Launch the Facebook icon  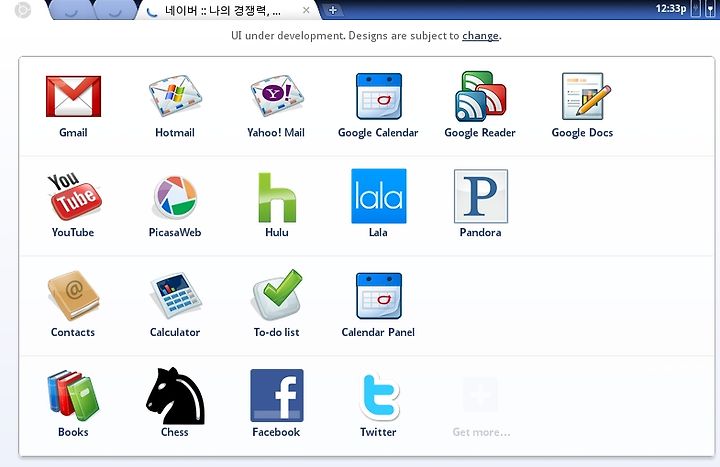pos(277,395)
